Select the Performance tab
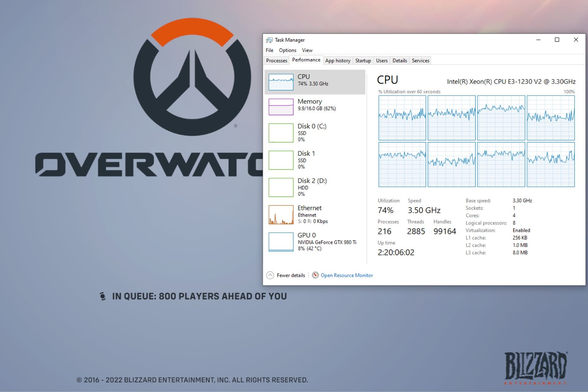The image size is (588, 392). pos(306,60)
